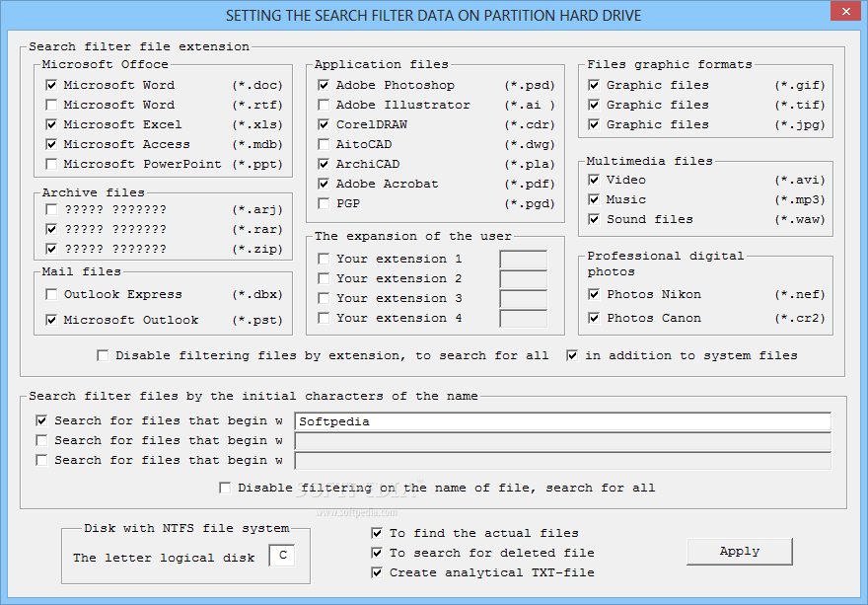The image size is (868, 605).
Task: Check the *.arj archive checkbox
Action: 51,209
